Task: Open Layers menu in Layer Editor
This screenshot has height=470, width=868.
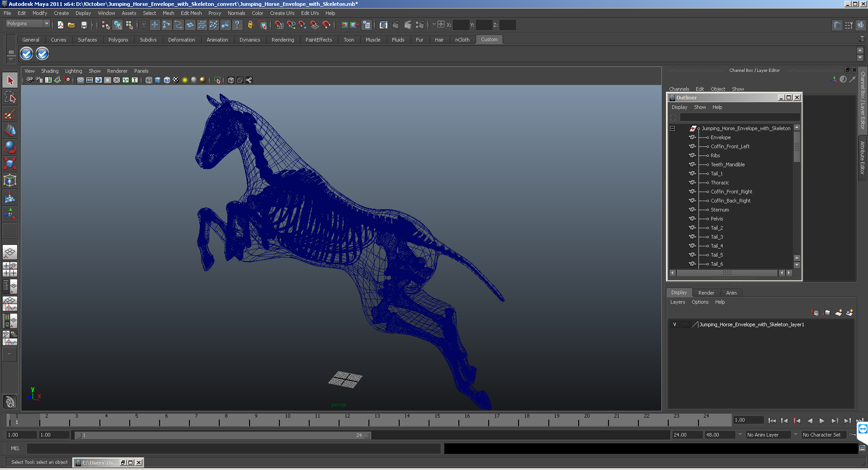Action: pyautogui.click(x=677, y=302)
